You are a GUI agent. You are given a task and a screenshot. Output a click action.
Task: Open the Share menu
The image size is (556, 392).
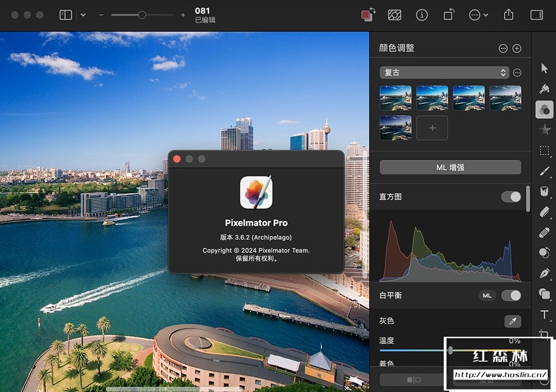click(508, 14)
